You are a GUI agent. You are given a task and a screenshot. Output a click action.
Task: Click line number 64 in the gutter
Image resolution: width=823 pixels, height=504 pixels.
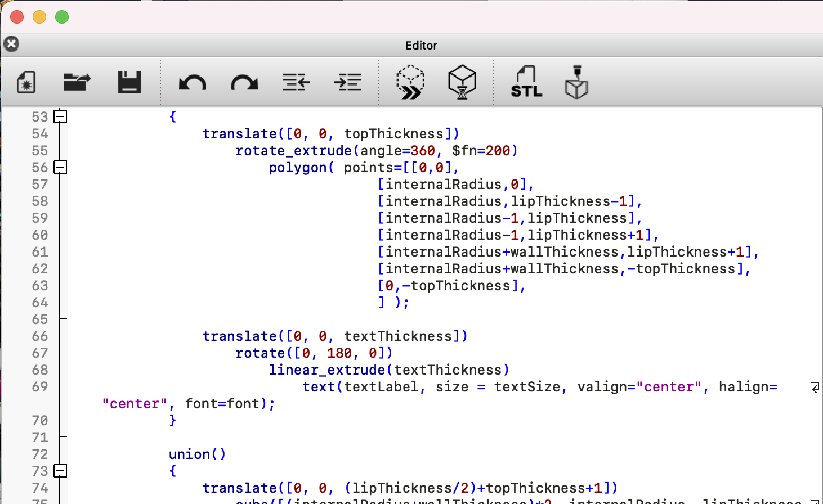40,303
